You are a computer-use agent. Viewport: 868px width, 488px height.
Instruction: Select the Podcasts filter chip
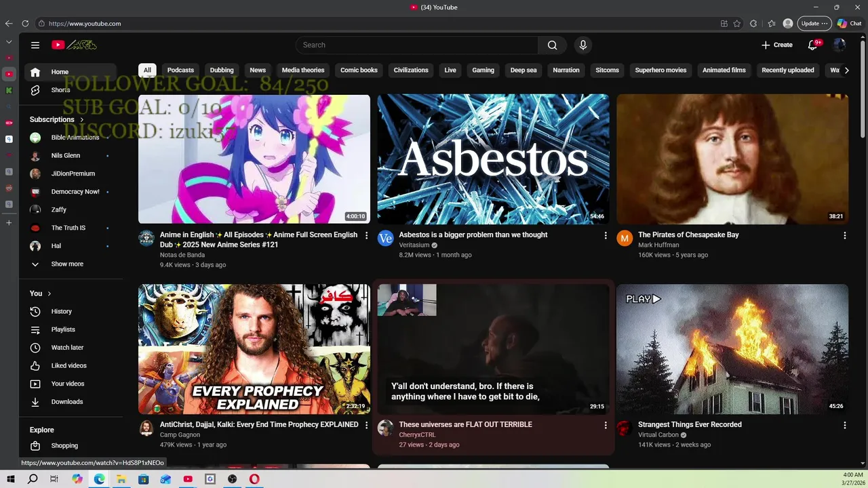180,70
